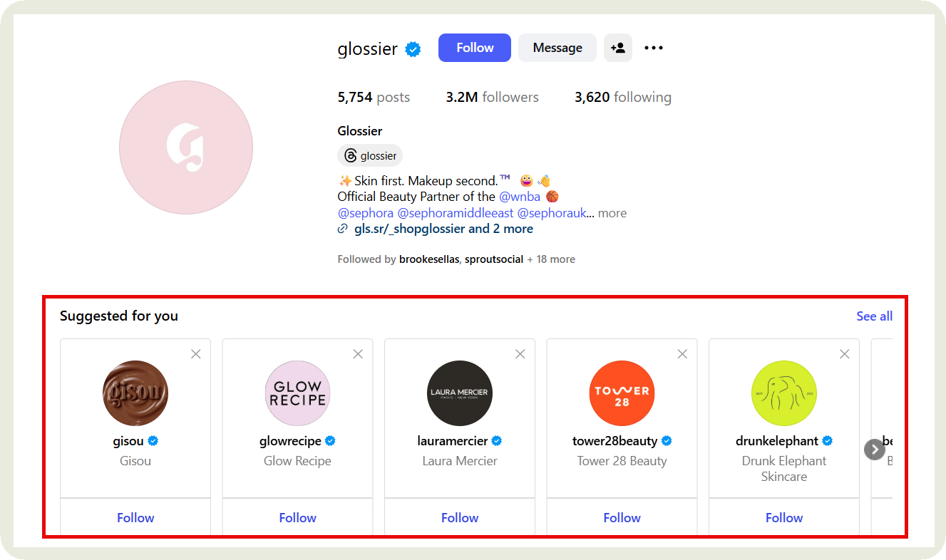Expand the bio with "more"
This screenshot has height=560, width=946.
tap(612, 213)
